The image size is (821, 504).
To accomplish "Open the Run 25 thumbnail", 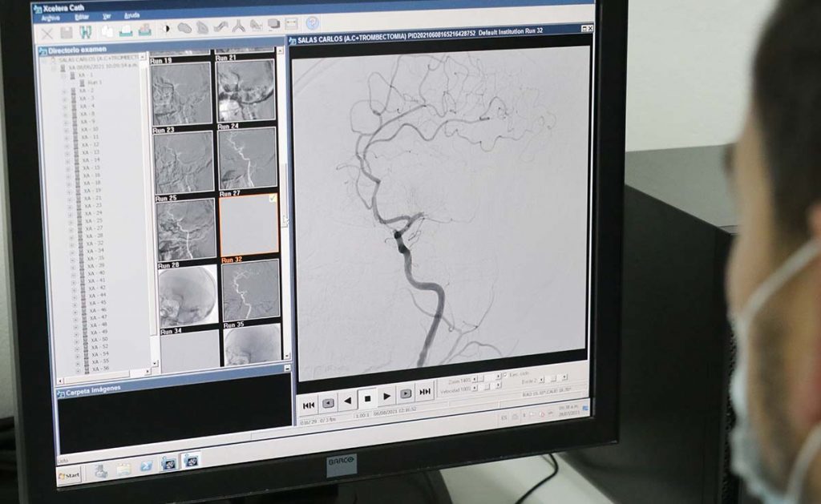I will pos(186,230).
